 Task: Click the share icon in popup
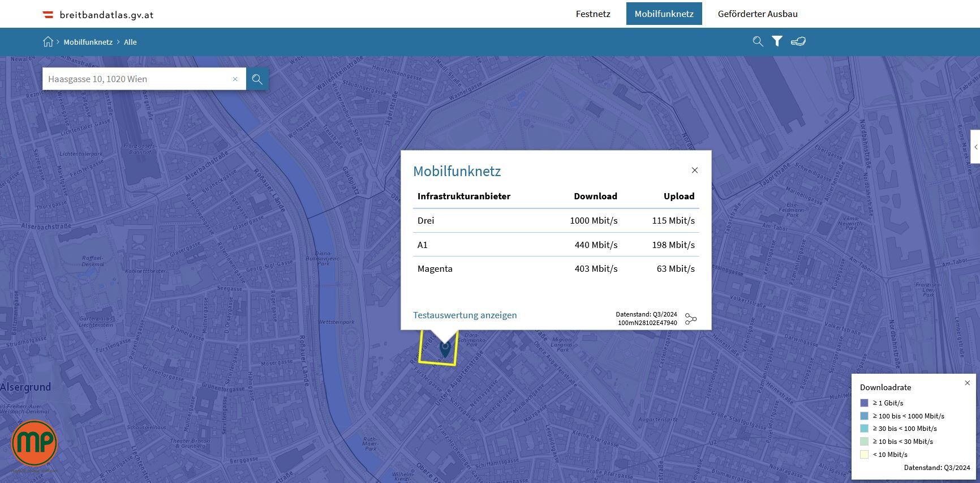691,319
